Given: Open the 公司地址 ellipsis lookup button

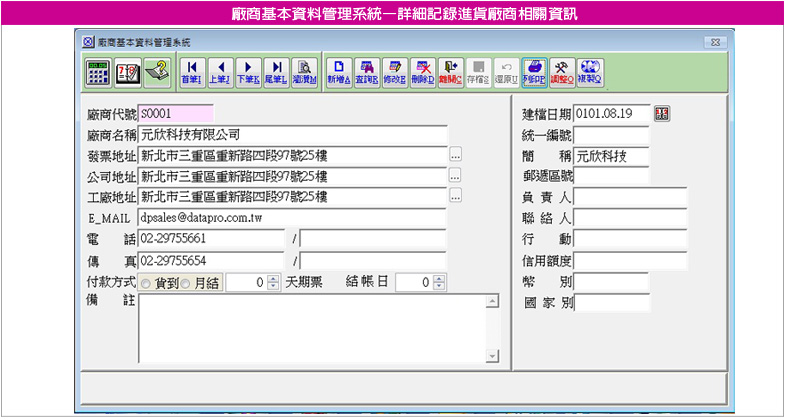Looking at the screenshot, I should tap(456, 176).
